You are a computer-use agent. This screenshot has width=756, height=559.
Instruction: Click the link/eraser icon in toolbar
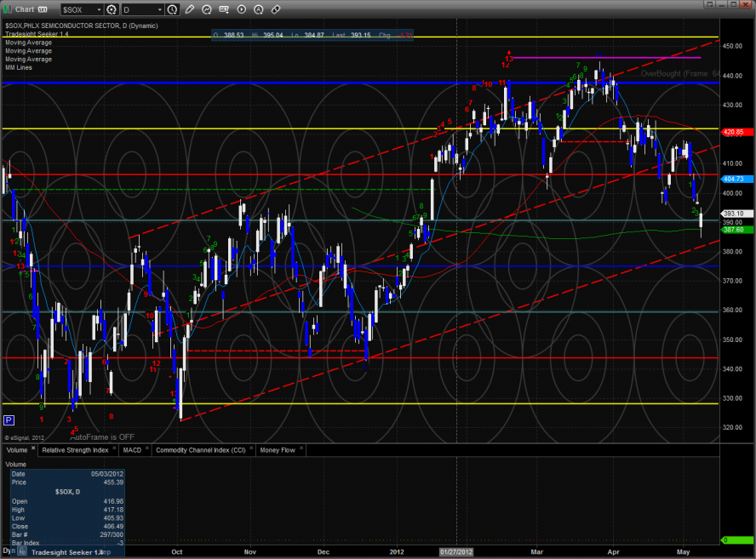point(276,9)
